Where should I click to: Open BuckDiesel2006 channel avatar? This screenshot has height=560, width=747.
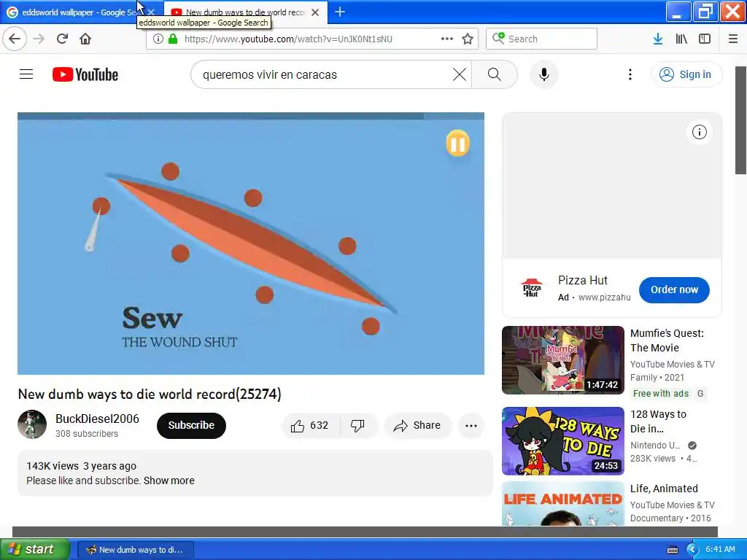(32, 424)
